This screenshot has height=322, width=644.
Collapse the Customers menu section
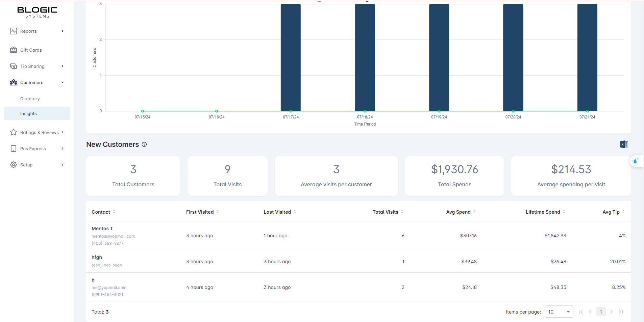(x=63, y=82)
